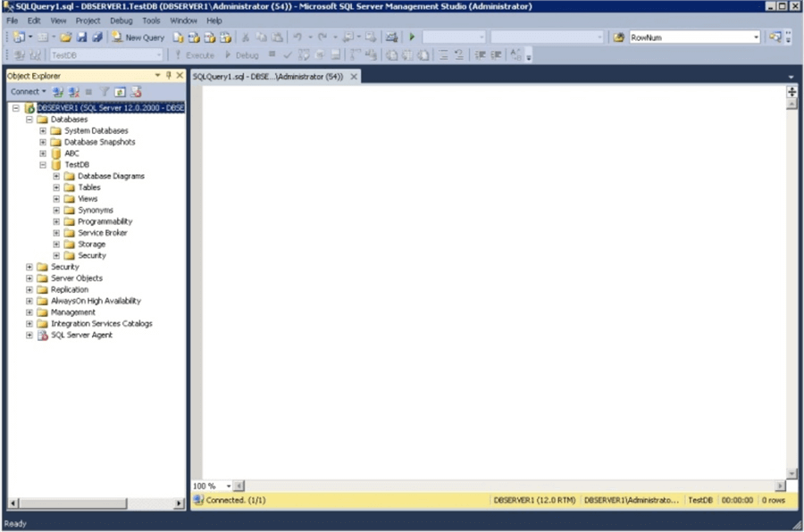Expand the SQL Server Agent node

coord(29,335)
